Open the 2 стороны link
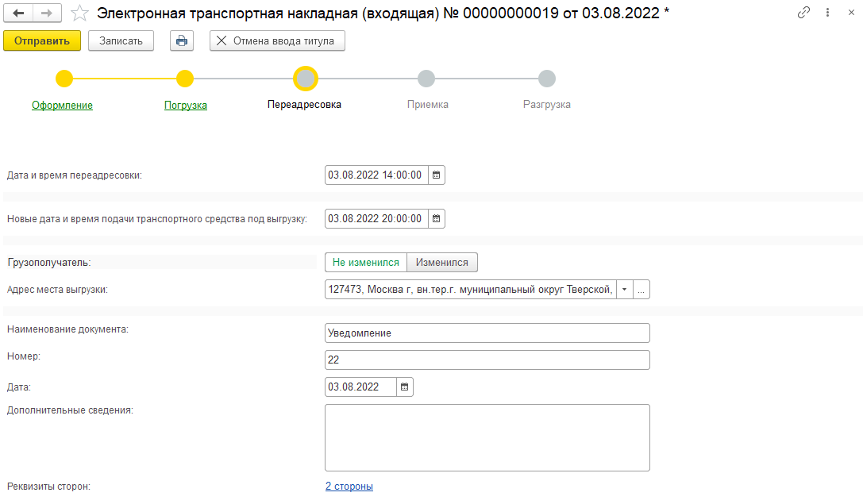This screenshot has height=504, width=863. tap(349, 487)
